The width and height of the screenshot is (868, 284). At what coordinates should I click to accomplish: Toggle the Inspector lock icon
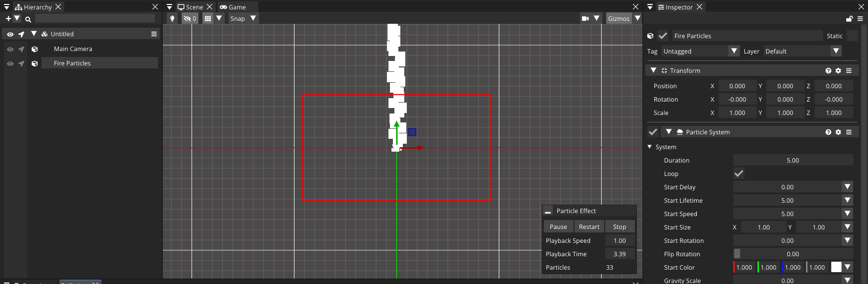[x=849, y=19]
